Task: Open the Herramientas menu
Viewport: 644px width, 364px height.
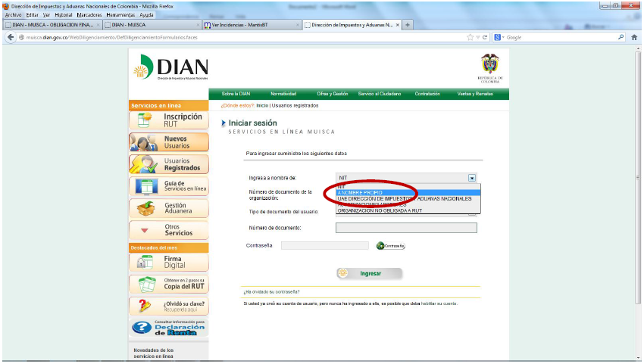Action: click(x=120, y=15)
